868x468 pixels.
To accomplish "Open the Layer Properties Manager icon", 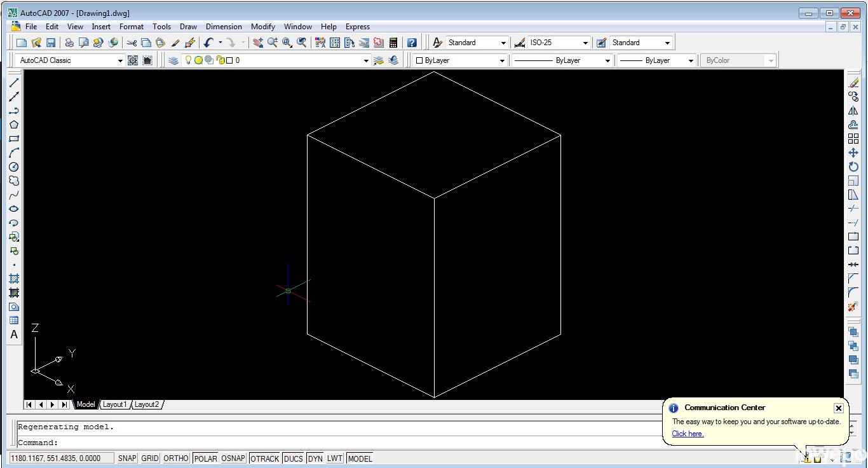I will (173, 60).
